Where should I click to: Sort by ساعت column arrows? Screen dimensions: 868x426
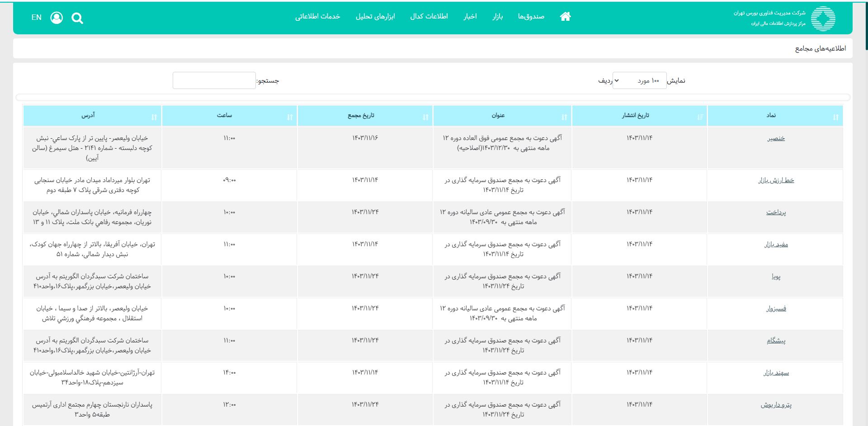click(290, 117)
